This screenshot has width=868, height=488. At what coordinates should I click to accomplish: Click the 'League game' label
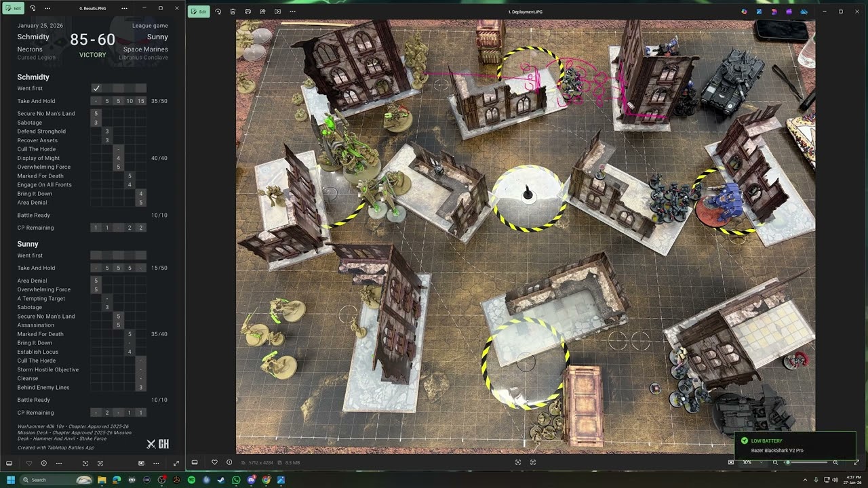(150, 25)
